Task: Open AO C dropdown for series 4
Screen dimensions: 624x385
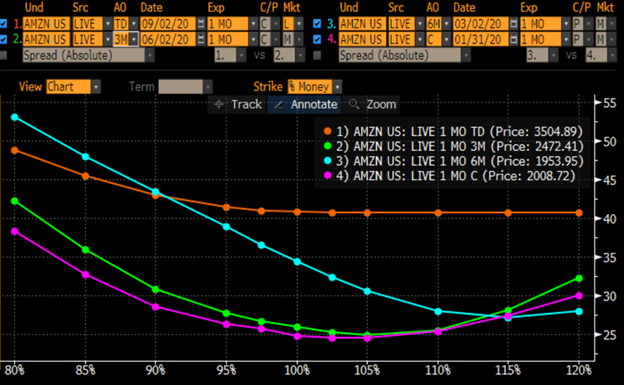Action: coord(447,39)
